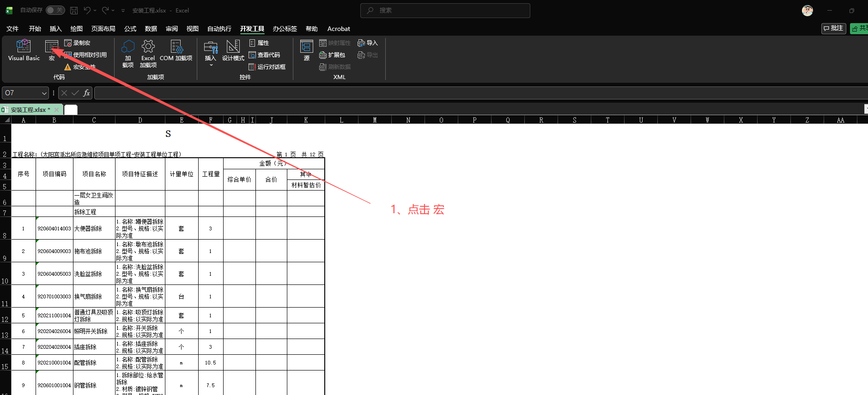Click the Undo arrow icon
This screenshot has height=395, width=868.
pos(87,10)
